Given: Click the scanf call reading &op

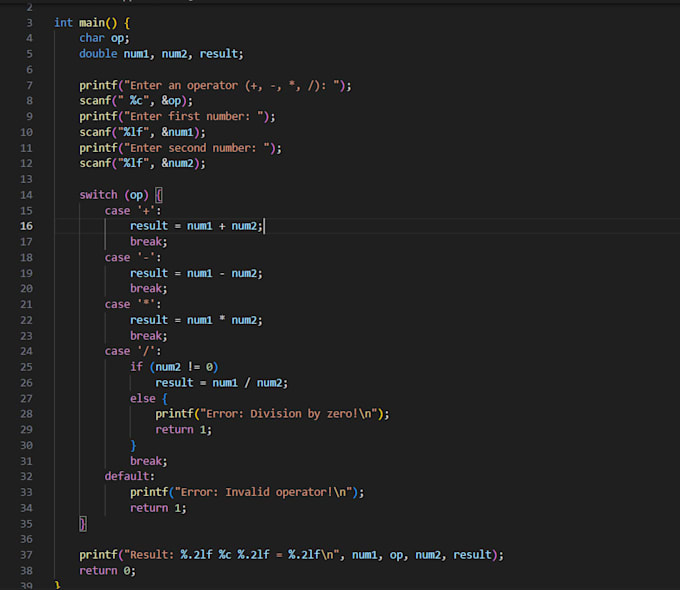Looking at the screenshot, I should [x=136, y=101].
